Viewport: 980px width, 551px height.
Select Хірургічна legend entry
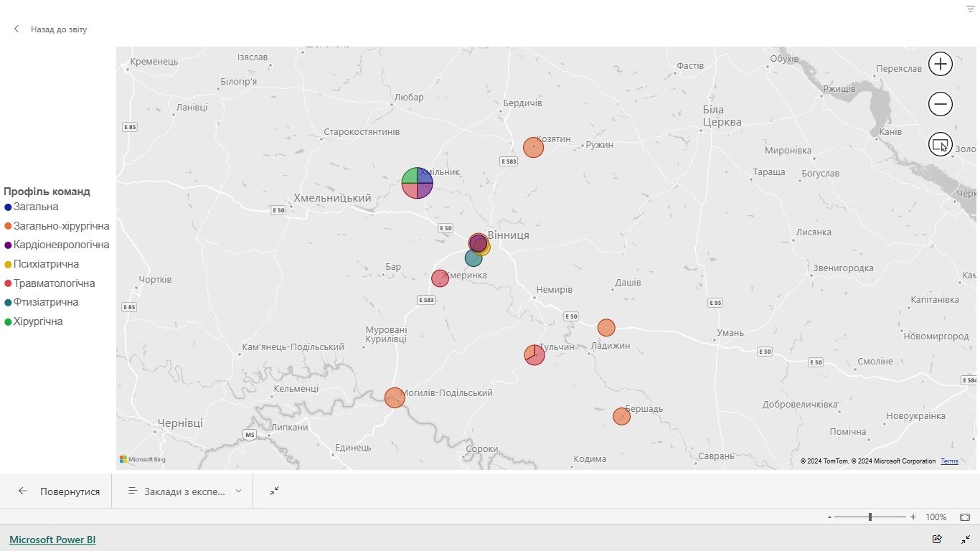coord(38,321)
